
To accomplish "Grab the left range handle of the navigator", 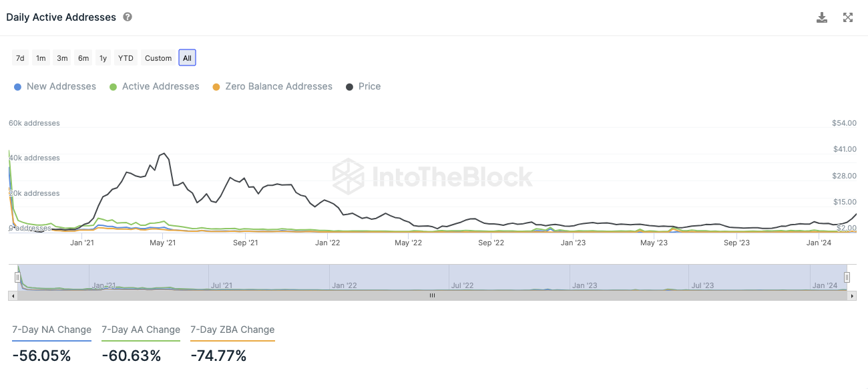I will coord(17,277).
